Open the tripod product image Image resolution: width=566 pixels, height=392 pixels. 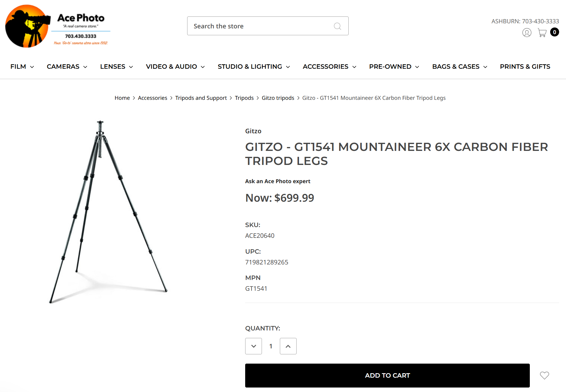[108, 212]
